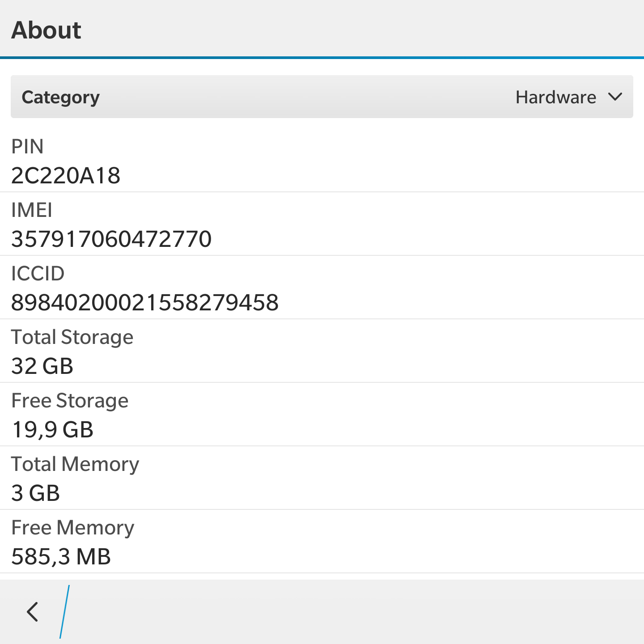Select the ICCID label
This screenshot has height=644, width=644.
38,273
